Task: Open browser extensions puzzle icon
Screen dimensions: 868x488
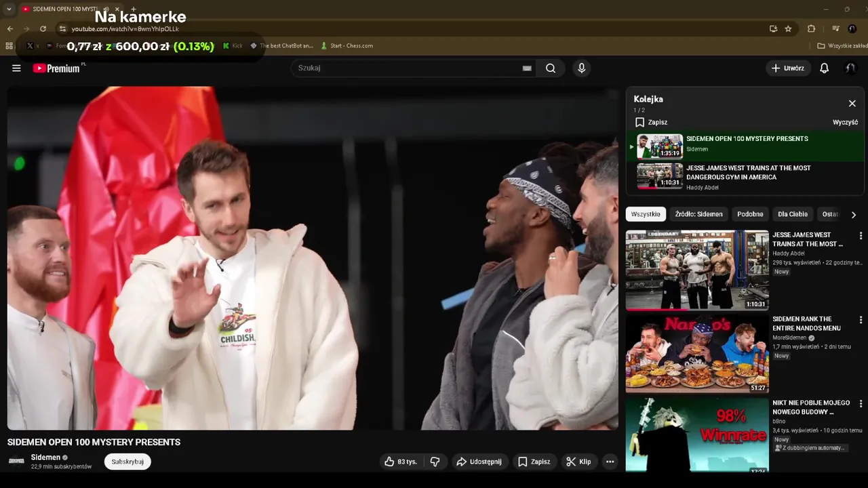Action: pos(811,28)
